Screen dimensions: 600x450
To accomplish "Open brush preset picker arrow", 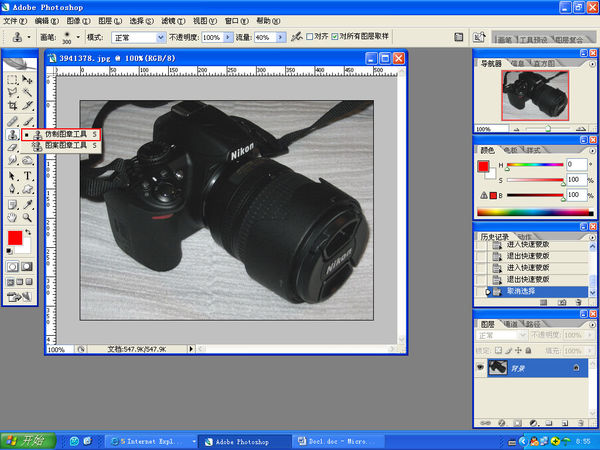I will click(78, 37).
